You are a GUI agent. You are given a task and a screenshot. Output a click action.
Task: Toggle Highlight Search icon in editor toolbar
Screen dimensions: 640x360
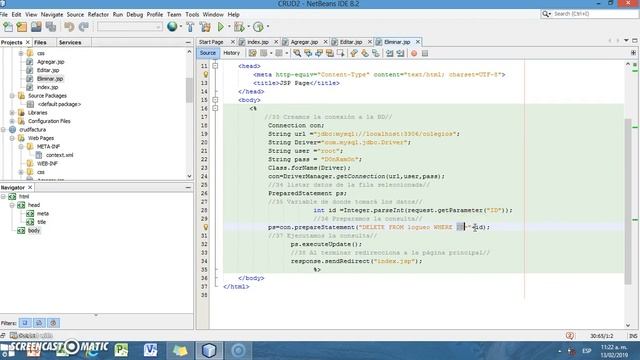(329, 53)
